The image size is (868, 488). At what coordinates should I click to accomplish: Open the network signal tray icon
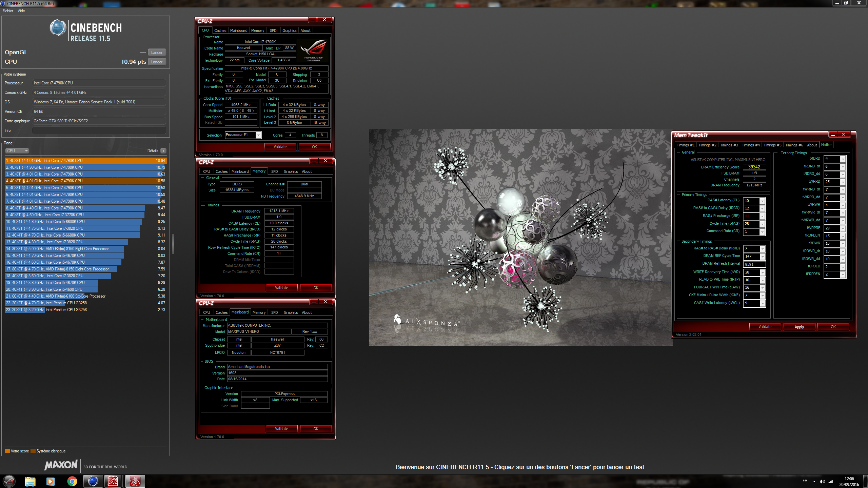pos(831,482)
